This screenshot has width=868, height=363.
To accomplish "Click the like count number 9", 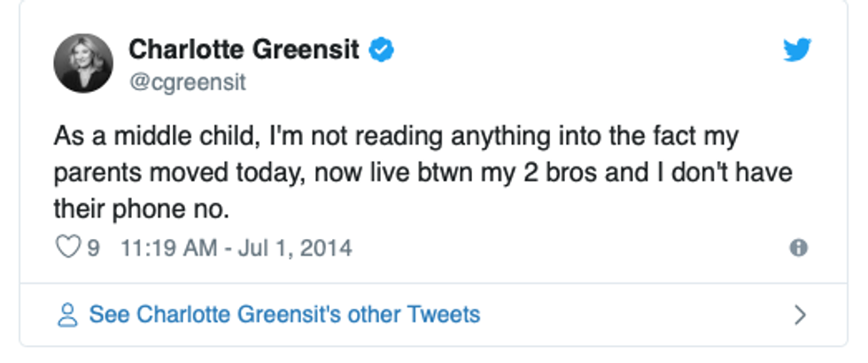I will click(93, 248).
